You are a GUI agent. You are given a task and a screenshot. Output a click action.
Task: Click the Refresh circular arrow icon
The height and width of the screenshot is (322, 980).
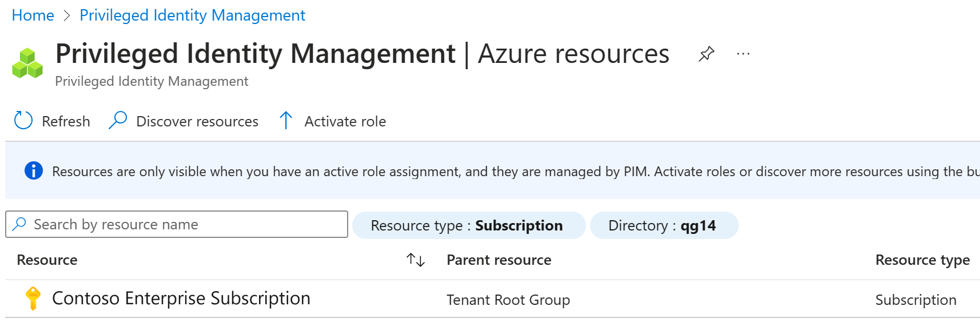(23, 121)
